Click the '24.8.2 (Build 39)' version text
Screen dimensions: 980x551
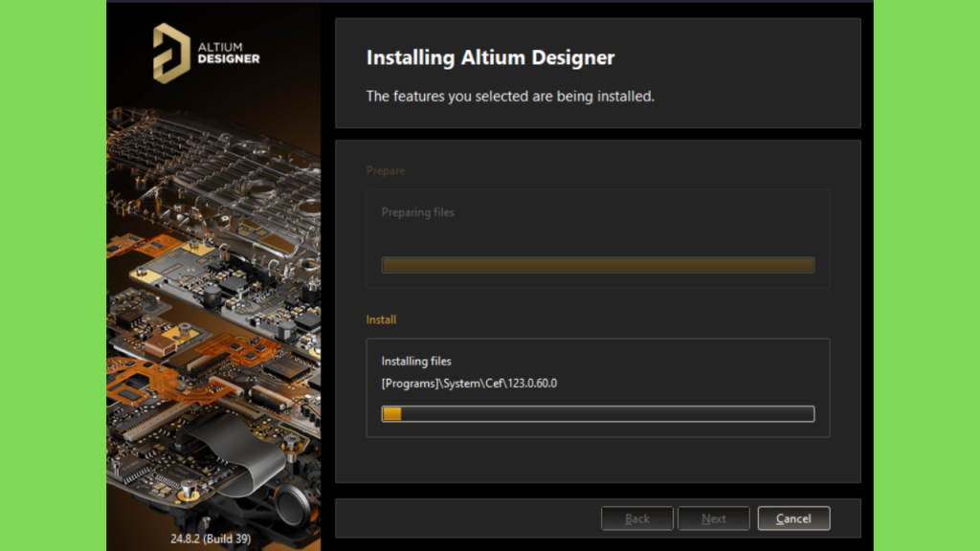211,539
